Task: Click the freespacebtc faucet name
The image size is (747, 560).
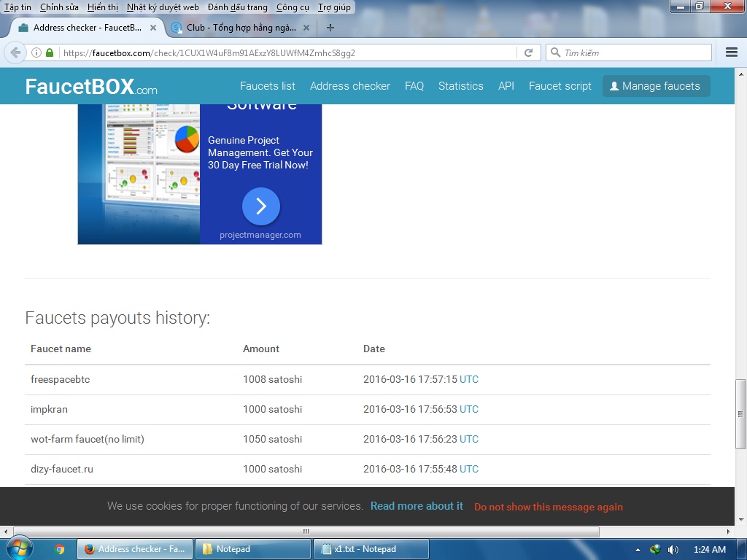Action: click(x=60, y=379)
